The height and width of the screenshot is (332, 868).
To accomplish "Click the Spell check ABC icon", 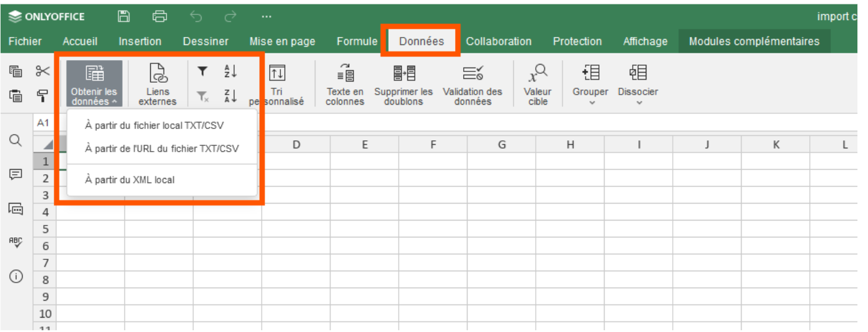I will (16, 242).
